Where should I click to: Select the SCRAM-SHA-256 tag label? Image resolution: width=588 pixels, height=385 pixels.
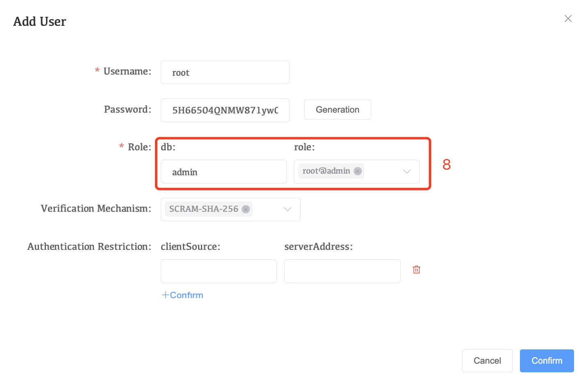pos(203,209)
